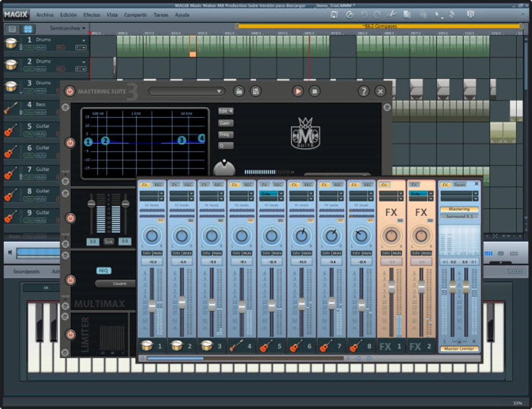The width and height of the screenshot is (532, 409).
Task: Click drum icon on mixer channel 1
Action: [147, 345]
